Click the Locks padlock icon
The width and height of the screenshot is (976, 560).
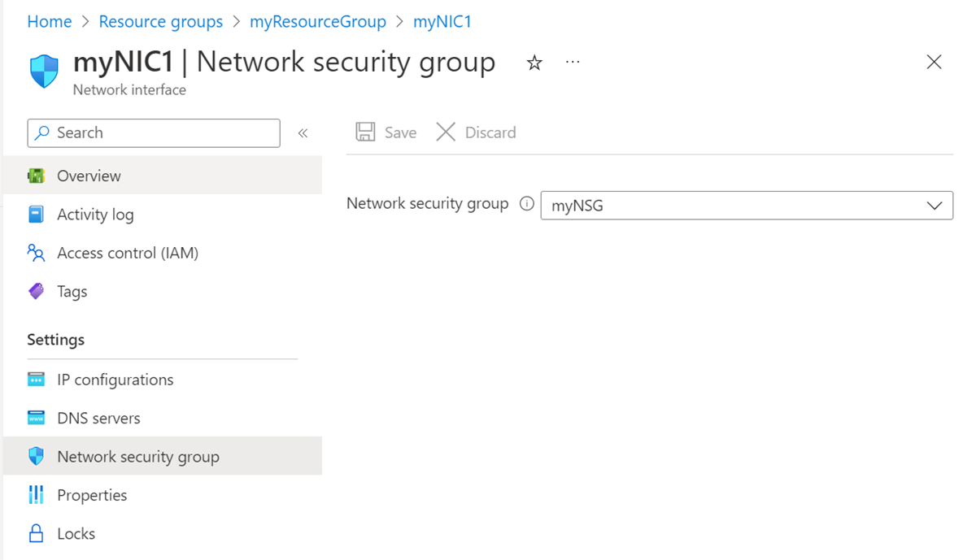point(36,533)
